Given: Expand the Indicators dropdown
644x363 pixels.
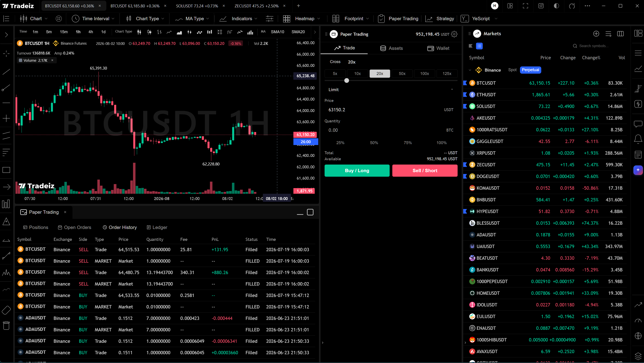Looking at the screenshot, I should (x=238, y=19).
